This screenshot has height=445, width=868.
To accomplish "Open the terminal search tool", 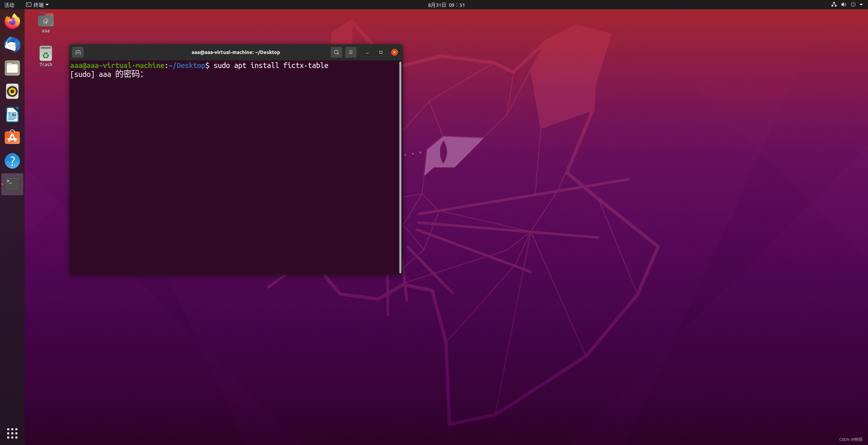I will tap(336, 52).
